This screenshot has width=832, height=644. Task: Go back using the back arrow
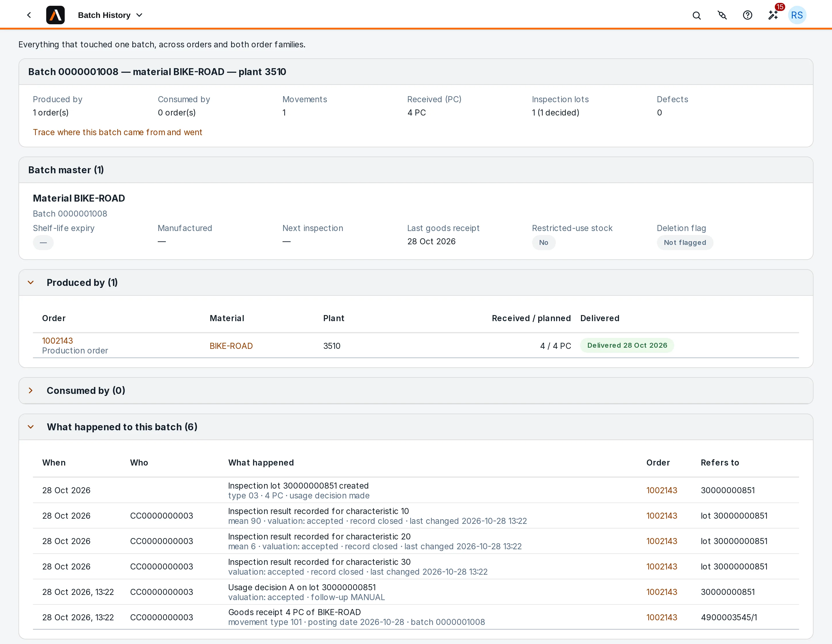29,15
